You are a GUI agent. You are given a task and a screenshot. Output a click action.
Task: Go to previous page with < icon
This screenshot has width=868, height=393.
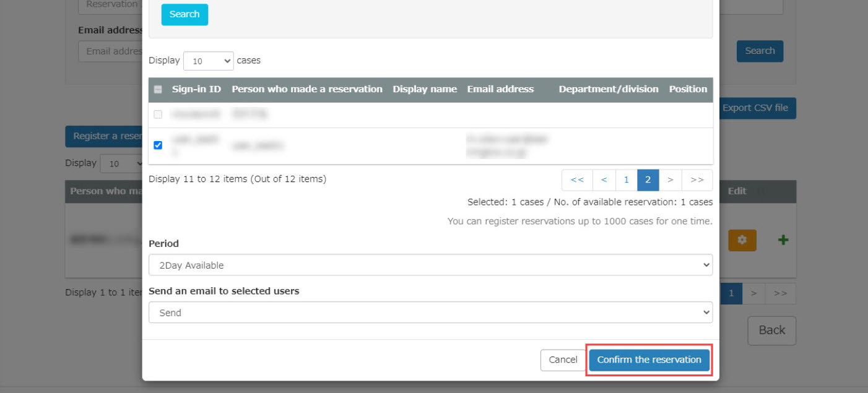tap(604, 180)
